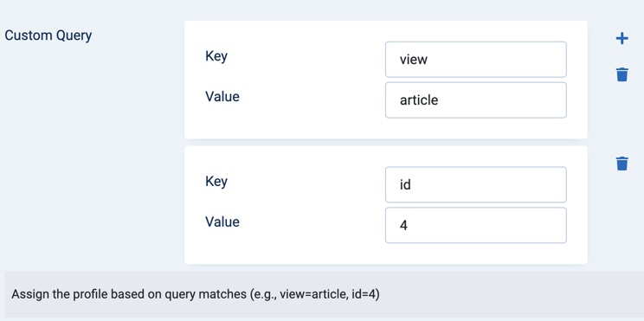Click the 'Value' label in the second query card
The height and width of the screenshot is (321, 644).
tap(222, 221)
